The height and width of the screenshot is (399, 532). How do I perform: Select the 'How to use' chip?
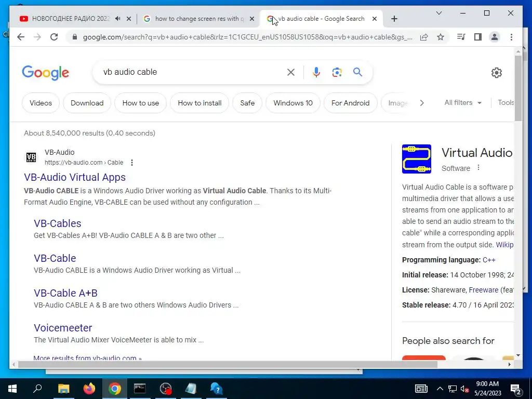tap(140, 103)
